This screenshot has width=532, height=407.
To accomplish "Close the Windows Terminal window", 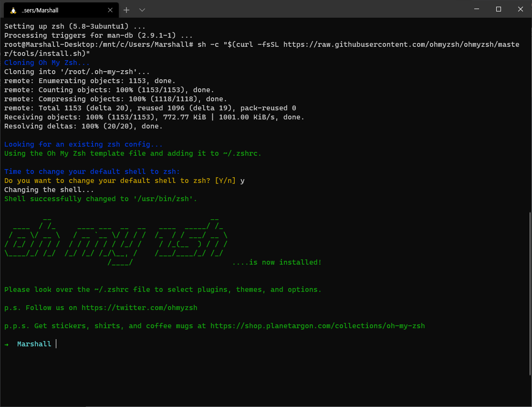I will pos(520,9).
